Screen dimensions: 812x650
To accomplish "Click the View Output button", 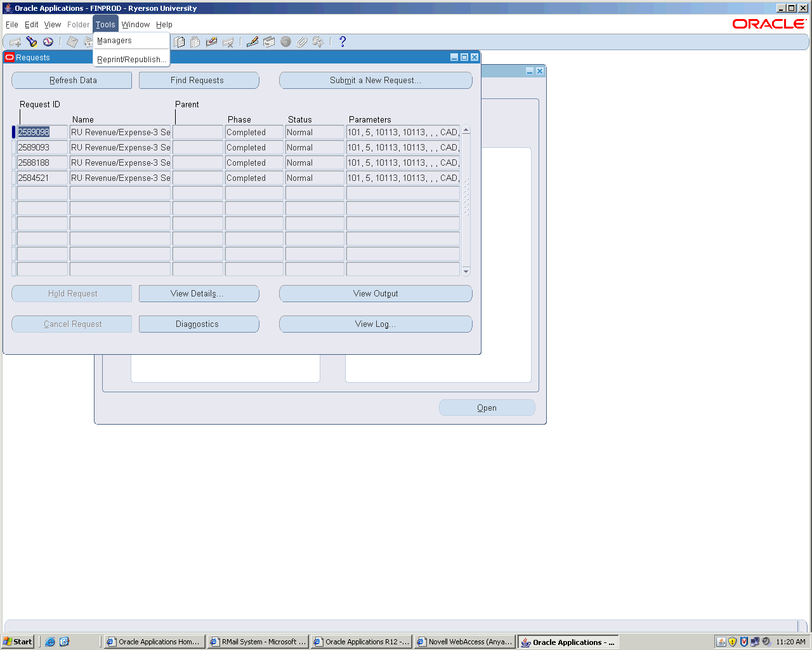I will 376,294.
